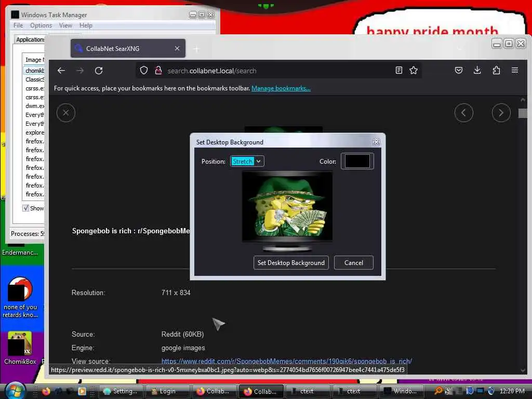Click the Firefox page vertical scrollbar thumb
Image resolution: width=532 pixels, height=399 pixels.
(523, 113)
